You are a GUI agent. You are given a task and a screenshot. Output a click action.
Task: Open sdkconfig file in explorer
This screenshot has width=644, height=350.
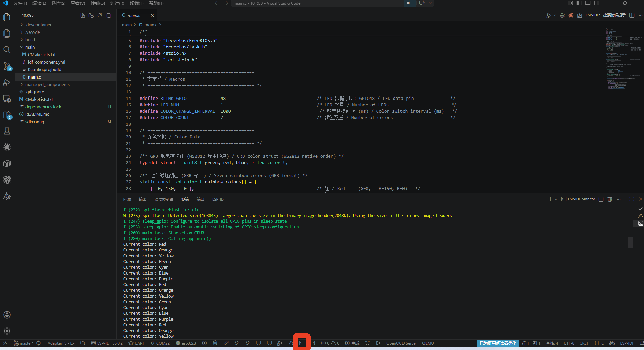pyautogui.click(x=66, y=122)
